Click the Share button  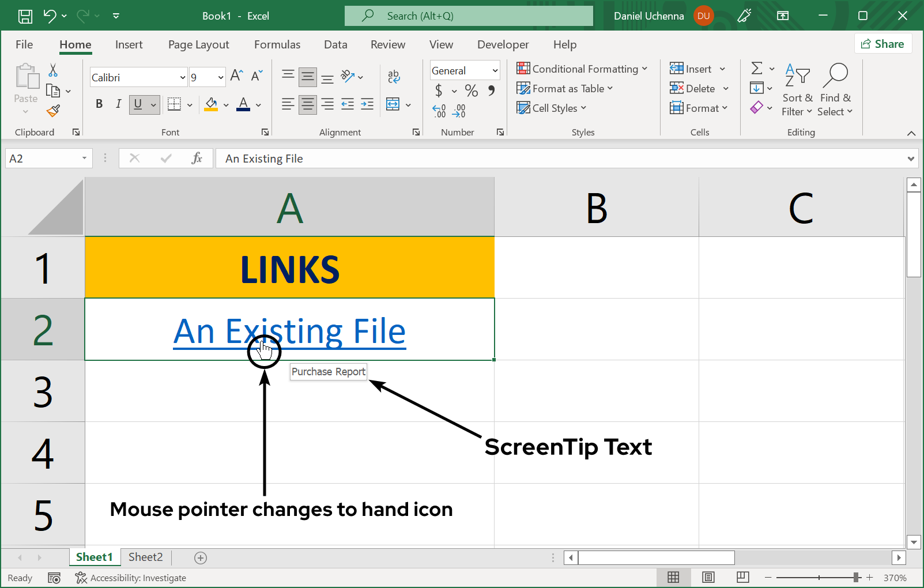[883, 43]
